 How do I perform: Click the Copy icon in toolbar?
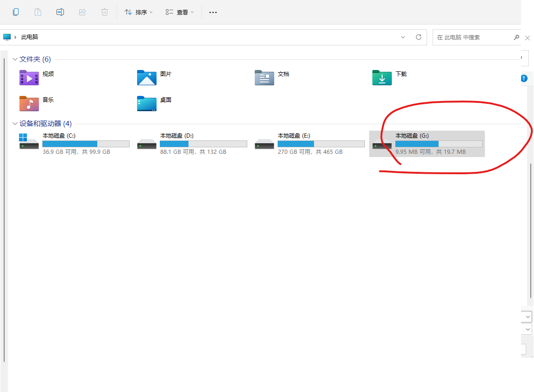point(16,12)
